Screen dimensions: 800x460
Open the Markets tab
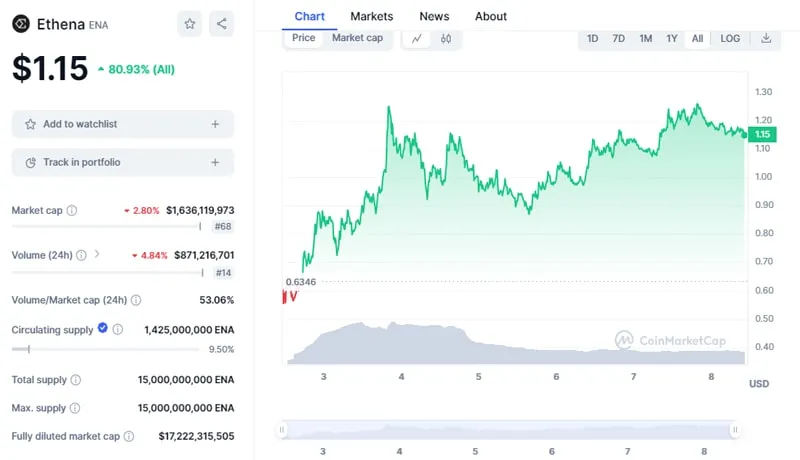(x=371, y=16)
